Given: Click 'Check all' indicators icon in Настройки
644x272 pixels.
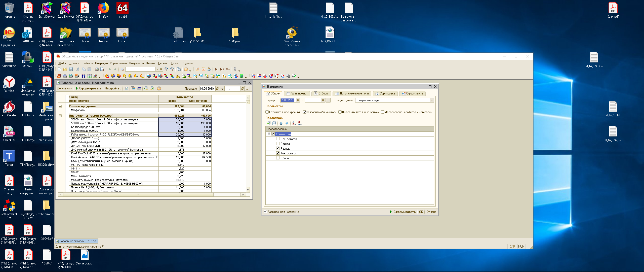Looking at the screenshot, I should click(268, 123).
